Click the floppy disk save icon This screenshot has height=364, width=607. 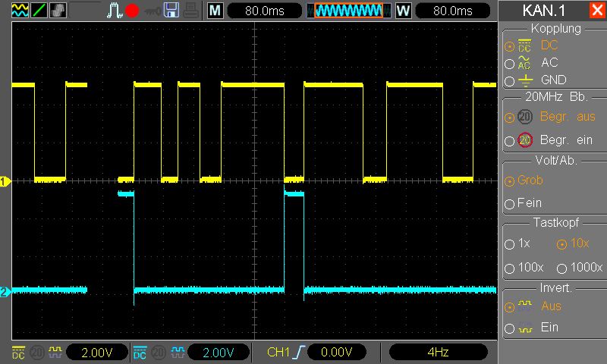click(171, 11)
